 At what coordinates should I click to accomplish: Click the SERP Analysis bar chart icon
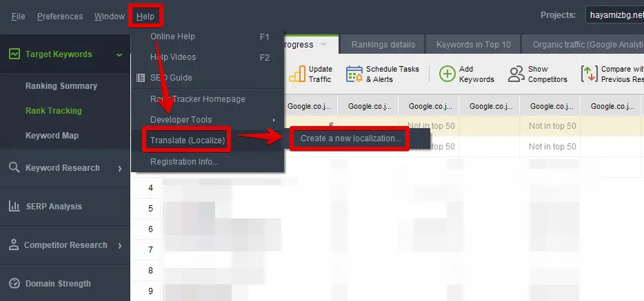click(x=13, y=206)
